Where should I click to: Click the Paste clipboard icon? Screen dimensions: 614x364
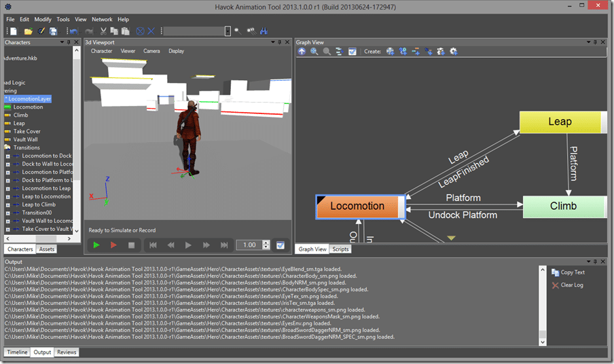[x=125, y=31]
